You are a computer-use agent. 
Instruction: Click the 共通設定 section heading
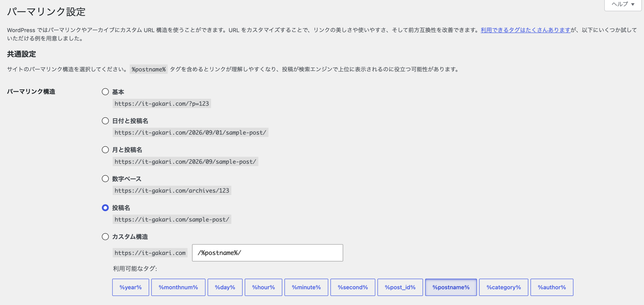pos(21,54)
